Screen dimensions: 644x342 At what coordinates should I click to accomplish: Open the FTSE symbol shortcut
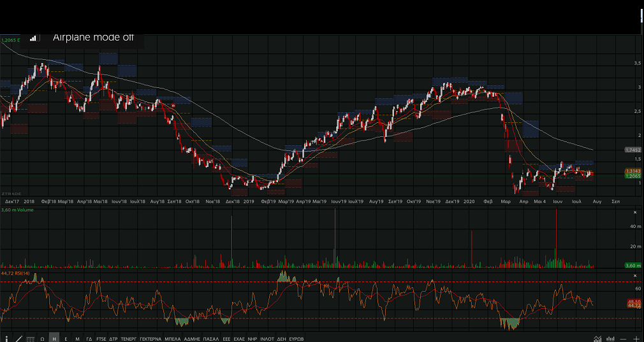pyautogui.click(x=101, y=338)
